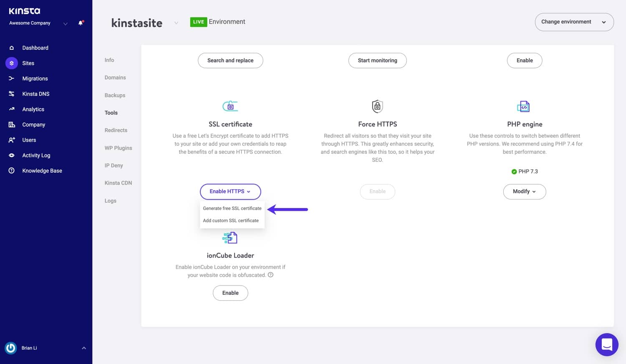
Task: Click the Knowledge Base question icon
Action: (12, 171)
